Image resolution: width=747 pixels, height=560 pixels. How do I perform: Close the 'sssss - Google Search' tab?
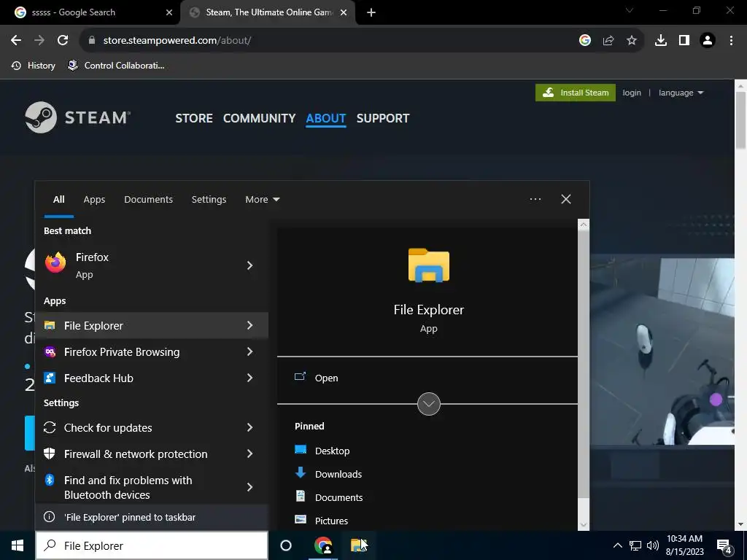pyautogui.click(x=169, y=12)
